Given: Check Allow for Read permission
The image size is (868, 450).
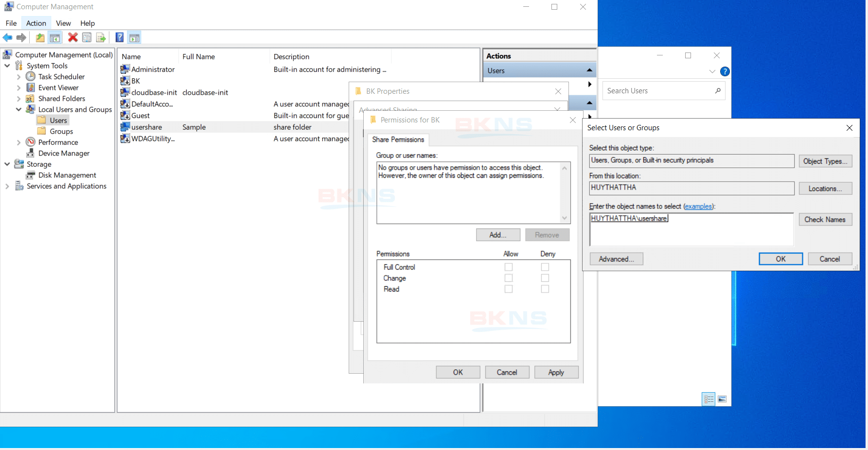Looking at the screenshot, I should pos(509,289).
